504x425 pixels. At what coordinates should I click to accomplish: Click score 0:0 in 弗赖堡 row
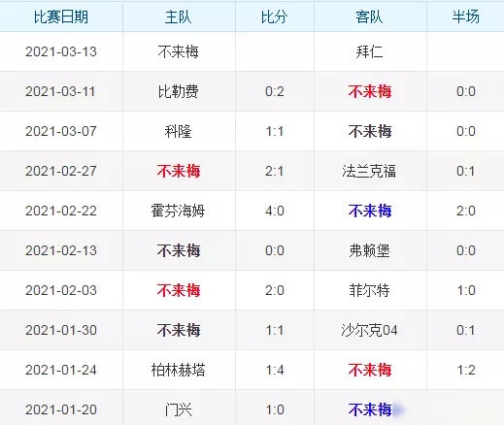tap(275, 250)
